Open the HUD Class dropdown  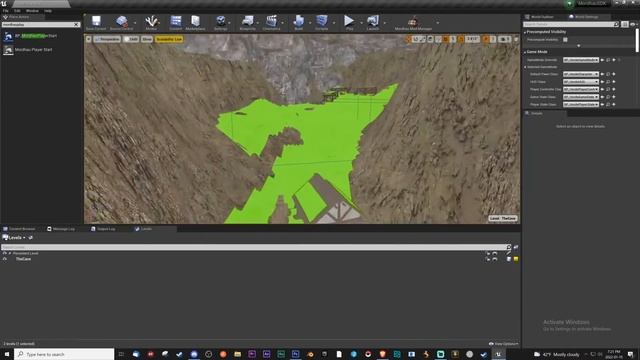581,82
